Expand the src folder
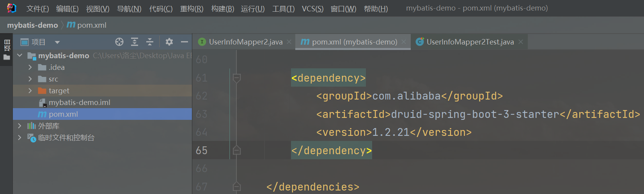This screenshot has height=194, width=644. (x=30, y=79)
